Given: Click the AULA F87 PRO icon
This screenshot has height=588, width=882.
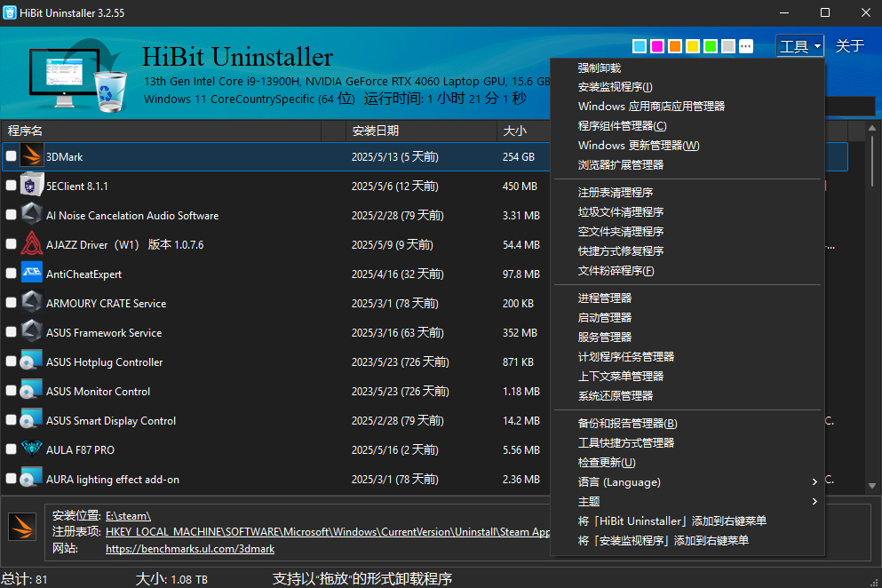Looking at the screenshot, I should point(32,449).
